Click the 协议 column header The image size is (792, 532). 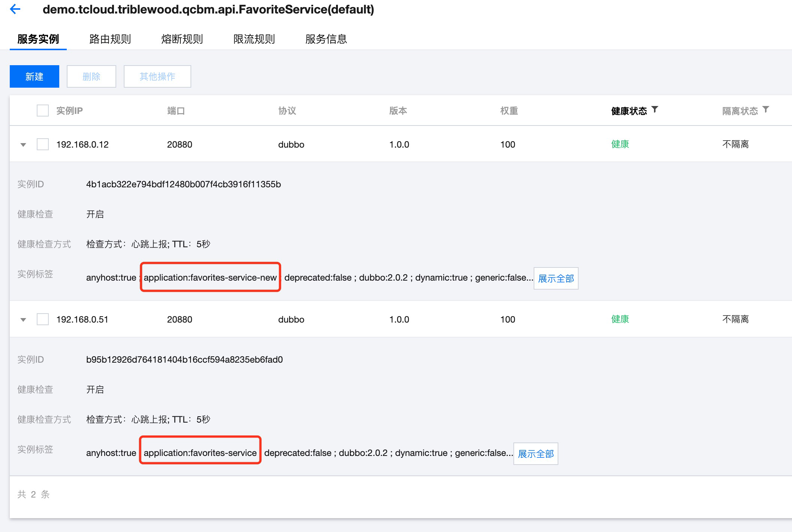point(287,111)
